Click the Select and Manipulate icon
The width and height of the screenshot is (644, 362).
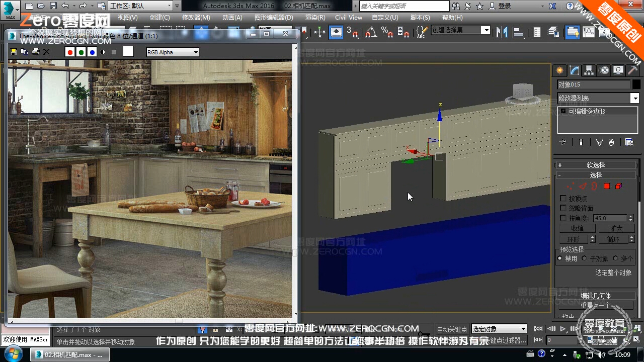(320, 32)
